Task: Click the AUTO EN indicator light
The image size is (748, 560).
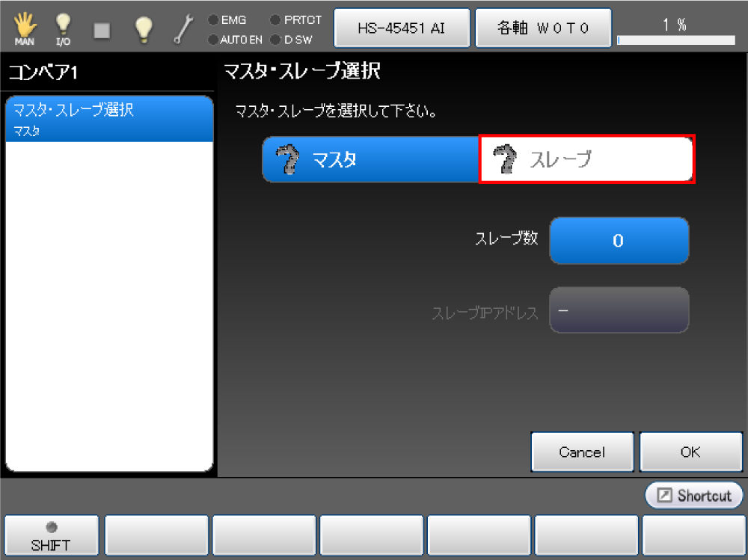Action: click(x=213, y=39)
